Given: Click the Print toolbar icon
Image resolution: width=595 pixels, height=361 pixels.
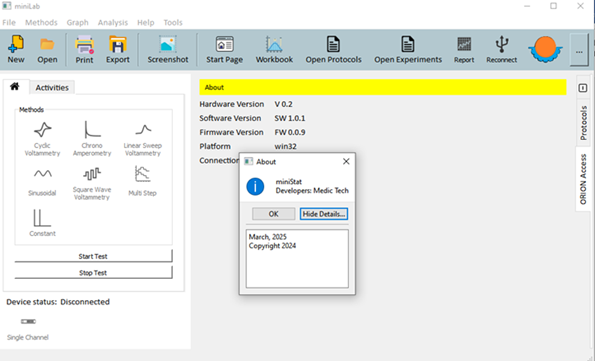Looking at the screenshot, I should [84, 49].
